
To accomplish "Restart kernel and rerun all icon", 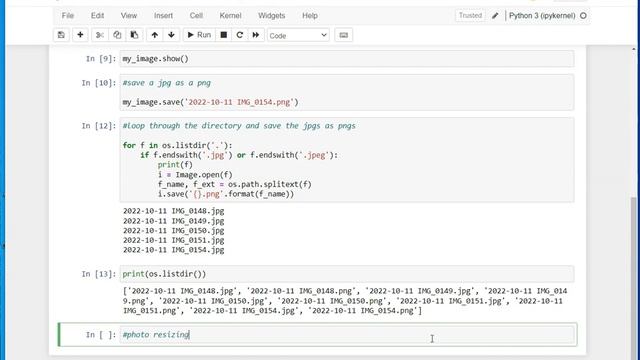I will pyautogui.click(x=256, y=35).
